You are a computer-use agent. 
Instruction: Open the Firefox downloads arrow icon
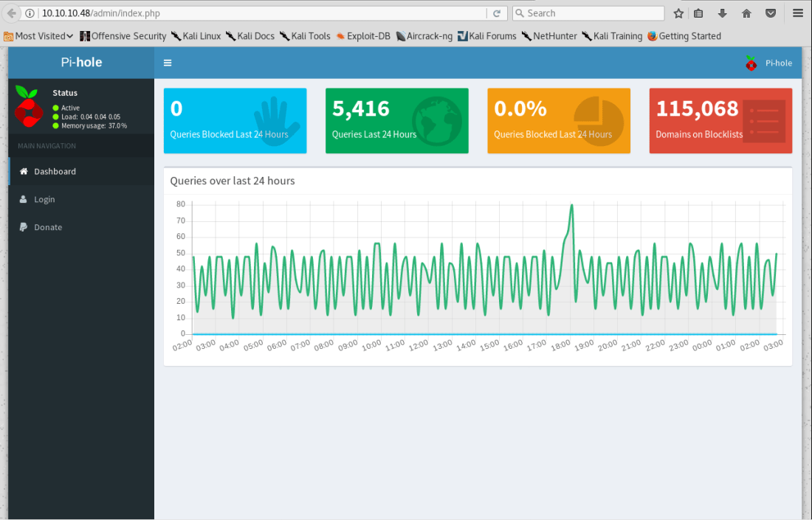pos(723,13)
